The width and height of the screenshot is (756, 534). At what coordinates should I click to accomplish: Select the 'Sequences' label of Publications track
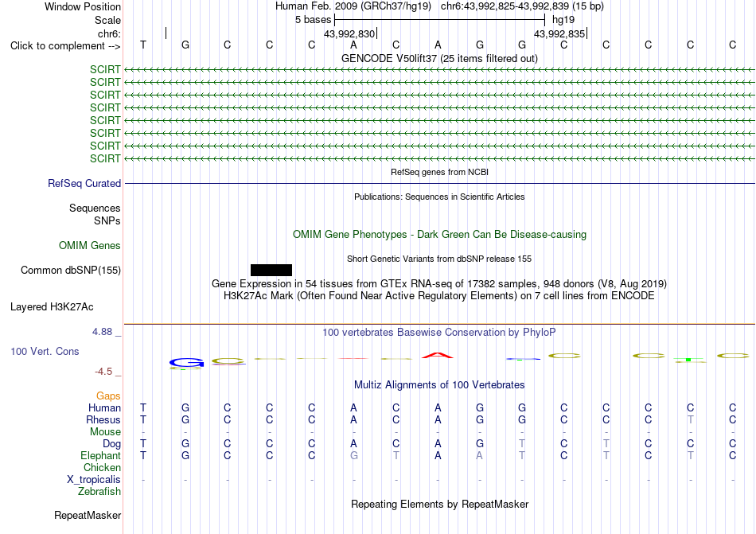95,209
